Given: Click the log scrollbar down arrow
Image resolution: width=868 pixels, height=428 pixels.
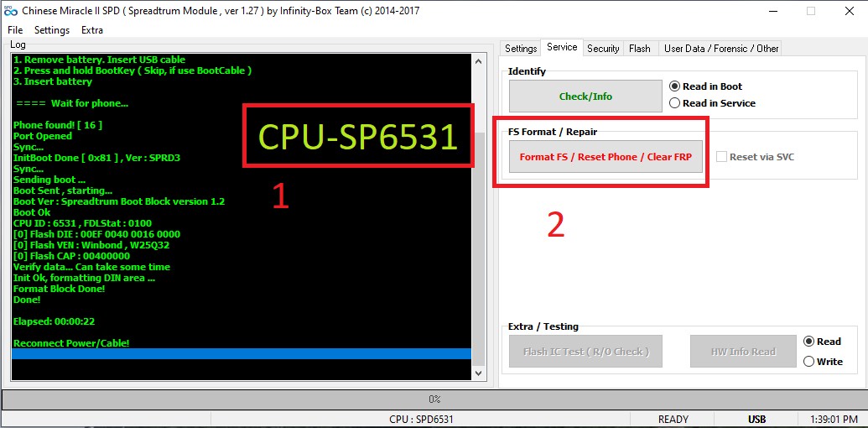Looking at the screenshot, I should tap(478, 373).
